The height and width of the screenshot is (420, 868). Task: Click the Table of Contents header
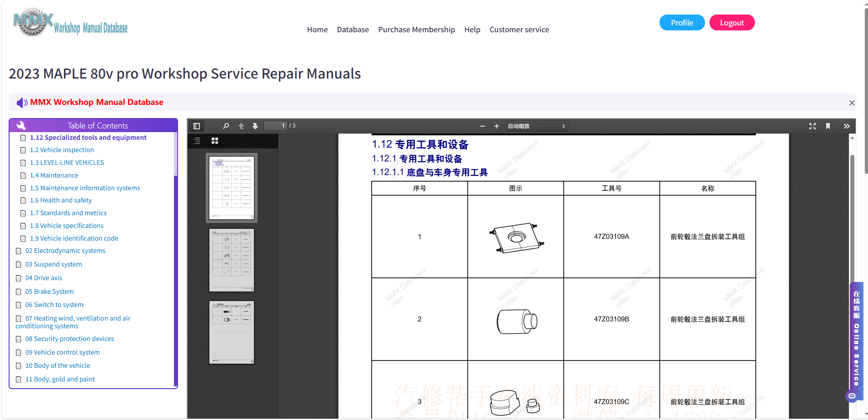pos(94,125)
